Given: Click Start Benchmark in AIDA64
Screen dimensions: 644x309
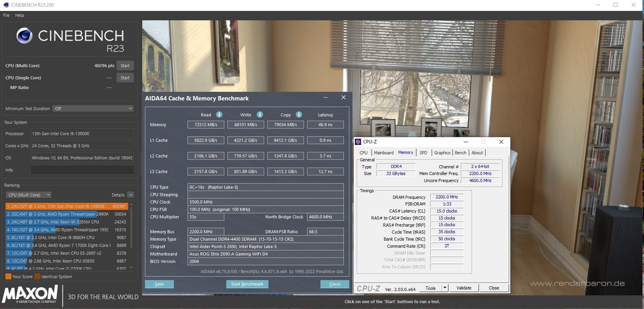Looking at the screenshot, I should point(247,284).
